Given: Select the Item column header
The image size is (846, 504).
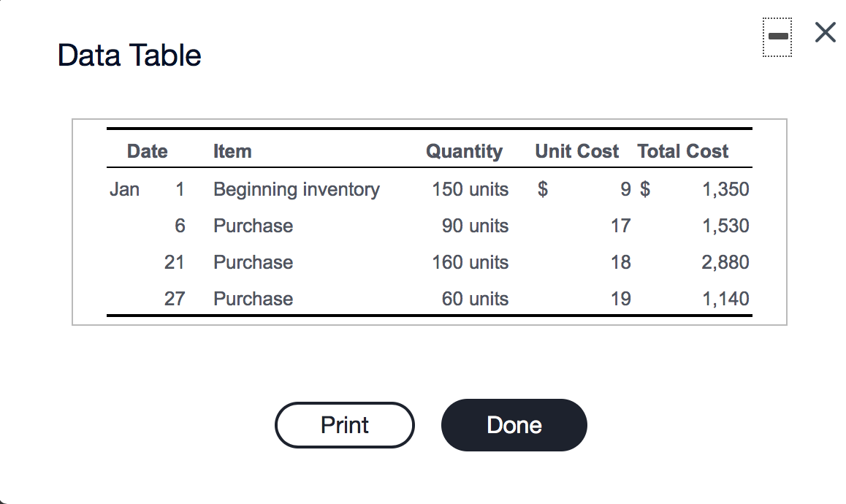Looking at the screenshot, I should 232,151.
